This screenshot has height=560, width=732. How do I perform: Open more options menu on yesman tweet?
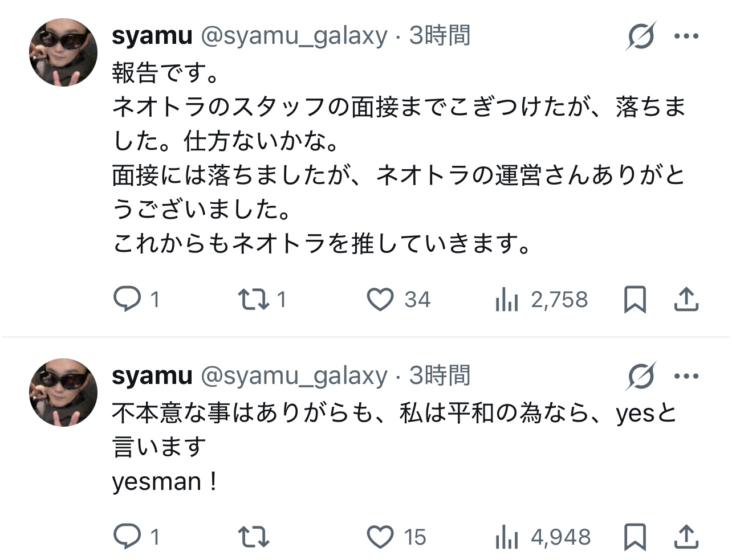686,376
